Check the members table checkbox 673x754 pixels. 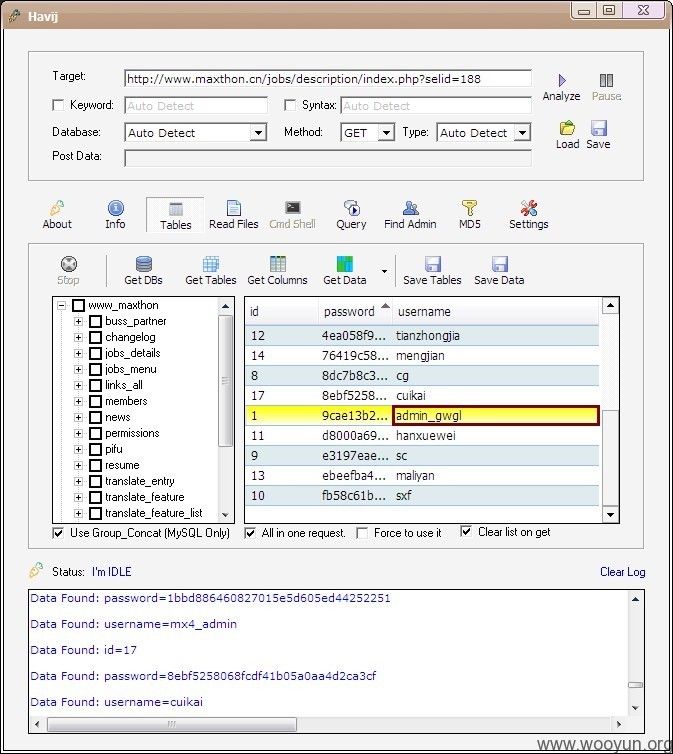click(96, 401)
